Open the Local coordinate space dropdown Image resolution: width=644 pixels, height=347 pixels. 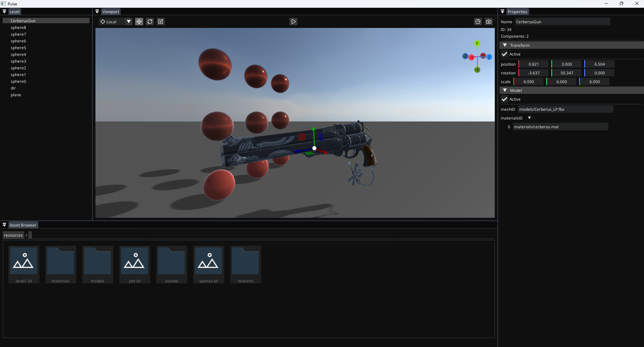coord(128,22)
